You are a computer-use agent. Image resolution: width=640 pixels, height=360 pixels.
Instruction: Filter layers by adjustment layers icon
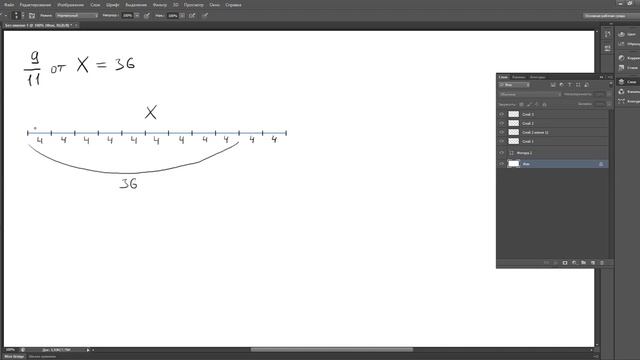(562, 85)
